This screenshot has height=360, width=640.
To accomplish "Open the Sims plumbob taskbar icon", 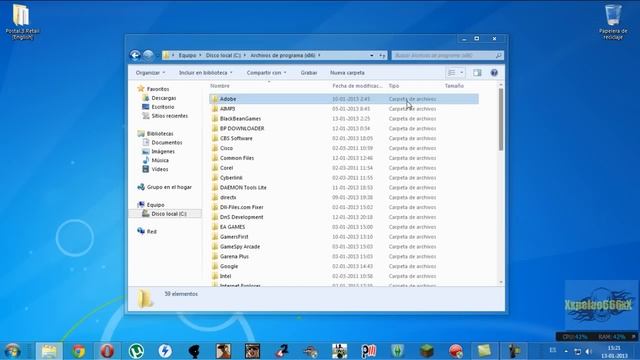I will 398,351.
